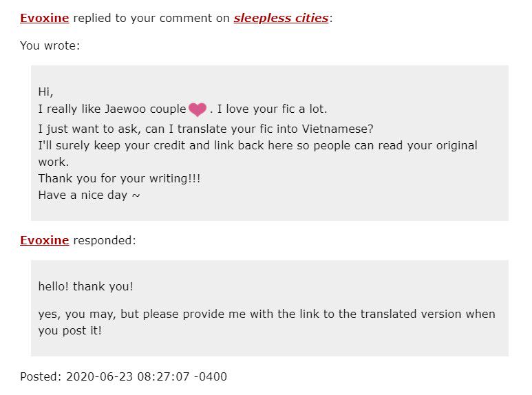This screenshot has height=395, width=532.
Task: Click 'I really like Jaewoo couple' text
Action: tap(112, 109)
